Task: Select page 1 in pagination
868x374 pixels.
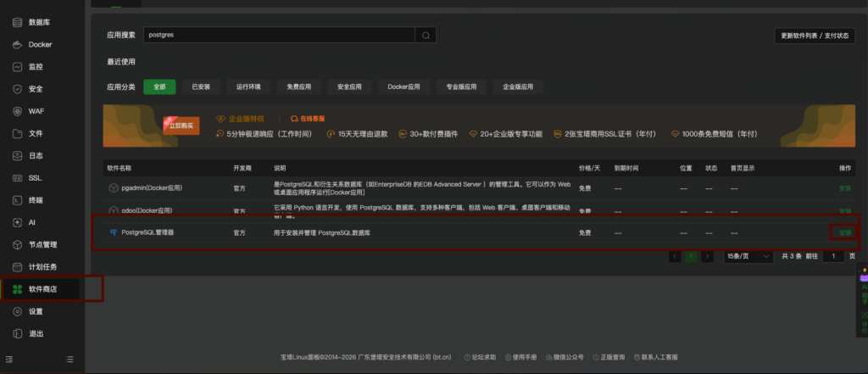Action: coord(691,256)
